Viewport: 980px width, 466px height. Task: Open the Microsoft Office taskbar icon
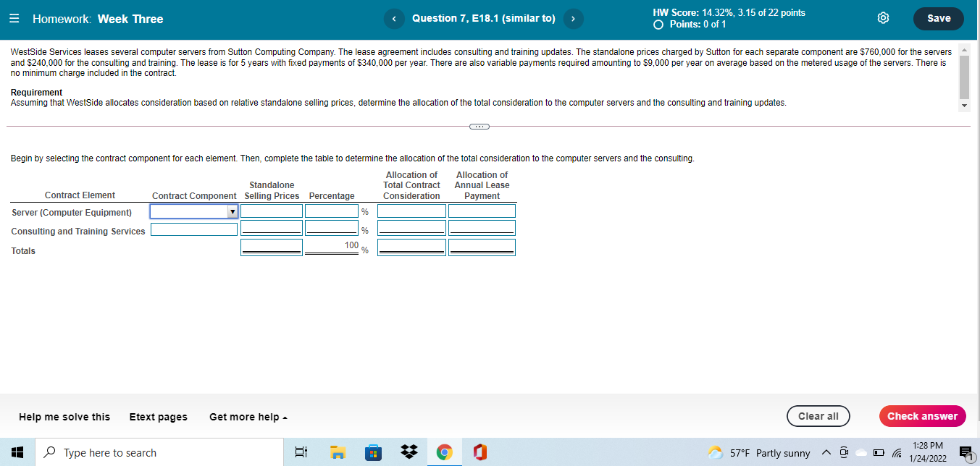coord(479,452)
